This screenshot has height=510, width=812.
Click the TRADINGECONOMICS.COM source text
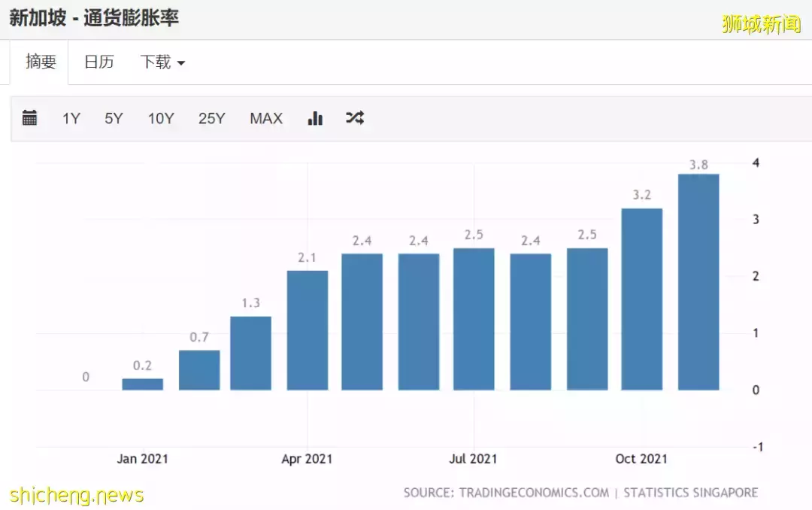tap(534, 493)
